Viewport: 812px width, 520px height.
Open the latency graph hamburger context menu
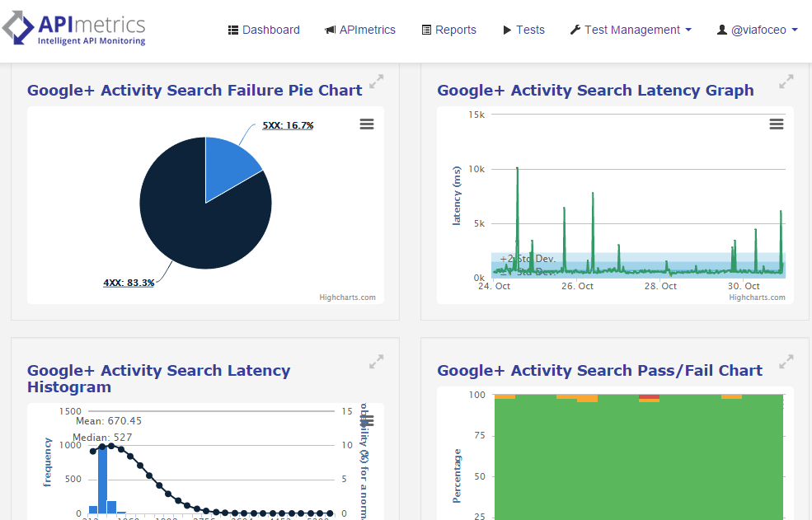pos(776,124)
